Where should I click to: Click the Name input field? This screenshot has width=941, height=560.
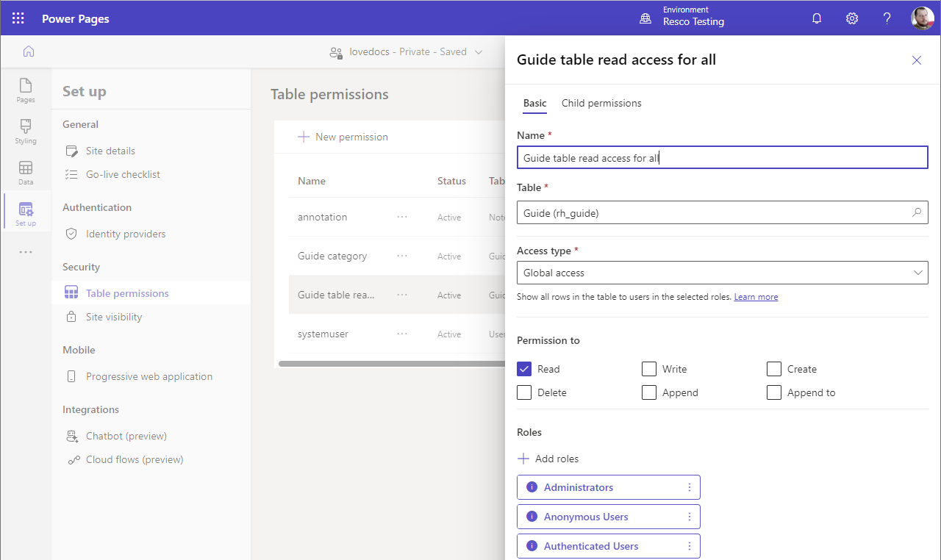tap(722, 158)
